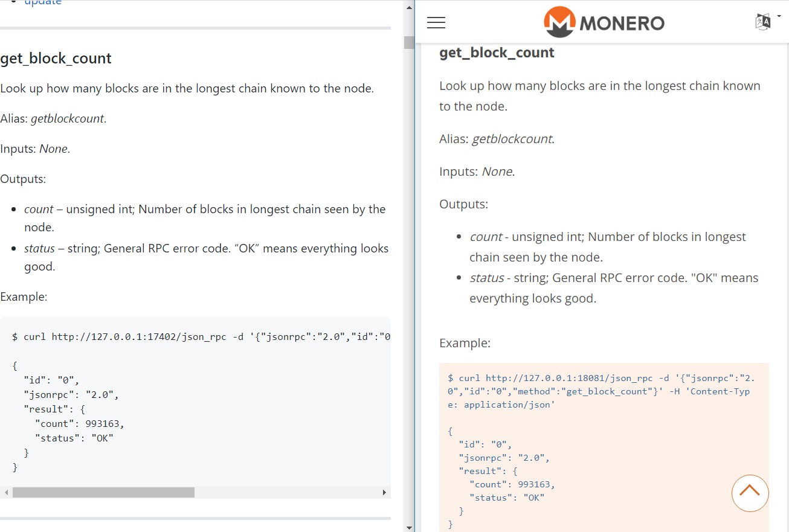
Task: Click the curl command with port 17402
Action: [x=201, y=336]
